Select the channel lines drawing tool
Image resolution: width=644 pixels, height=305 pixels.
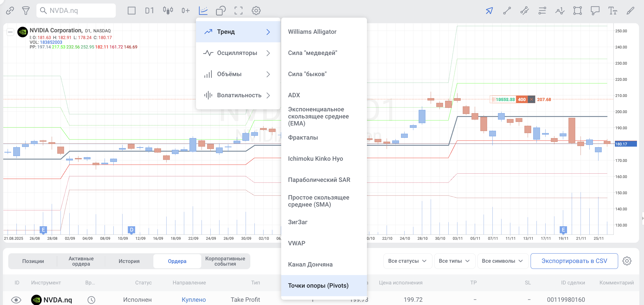524,11
